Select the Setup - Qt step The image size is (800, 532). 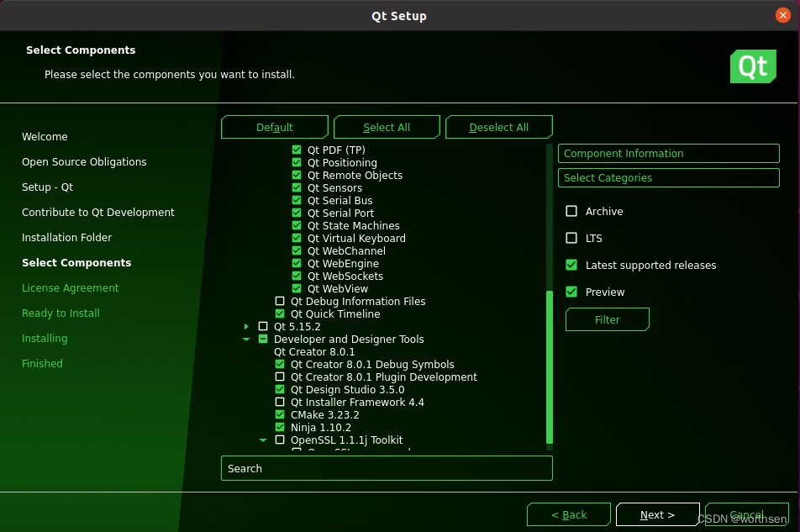pos(47,187)
